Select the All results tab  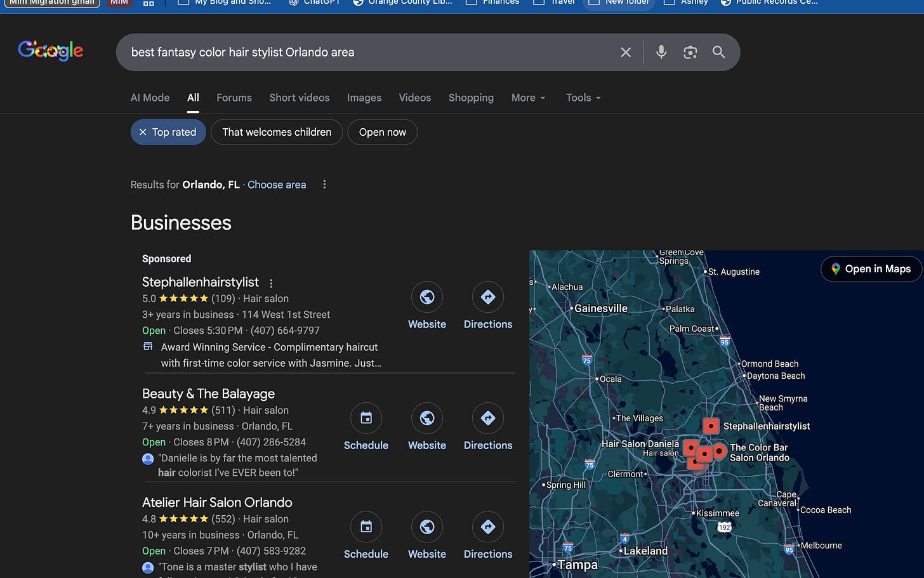(193, 98)
